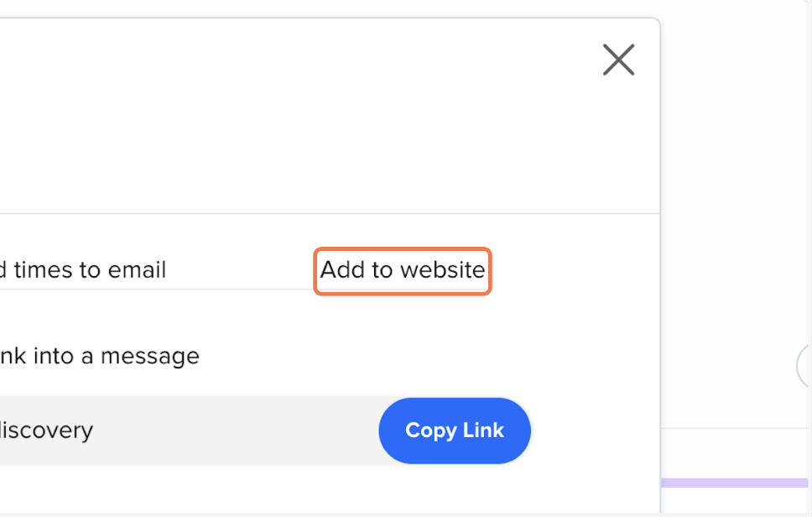Choose the times to email sharing option
This screenshot has height=517, width=812.
tap(84, 270)
